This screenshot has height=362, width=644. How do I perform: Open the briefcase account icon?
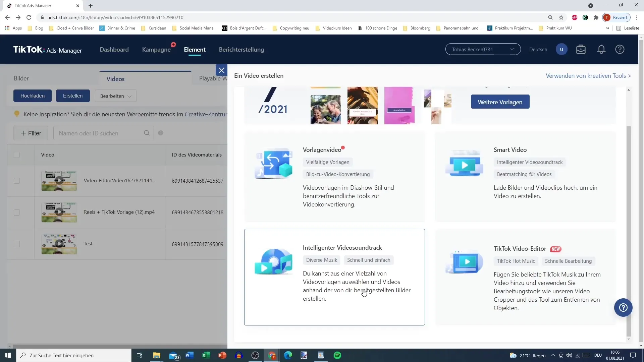581,50
